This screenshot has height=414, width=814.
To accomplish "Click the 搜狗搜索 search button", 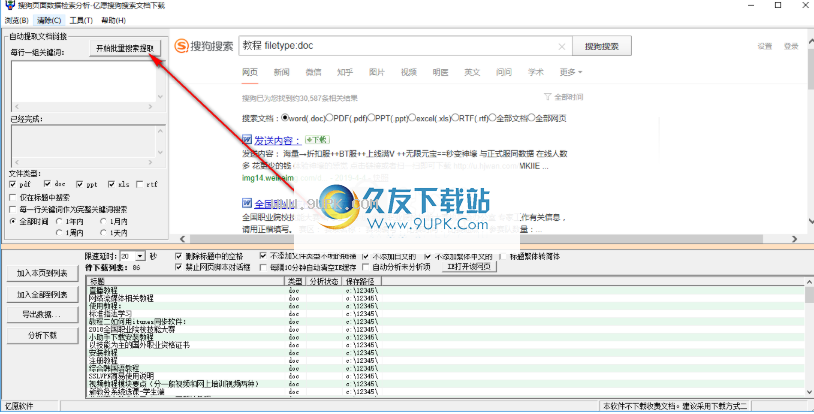I will click(602, 46).
